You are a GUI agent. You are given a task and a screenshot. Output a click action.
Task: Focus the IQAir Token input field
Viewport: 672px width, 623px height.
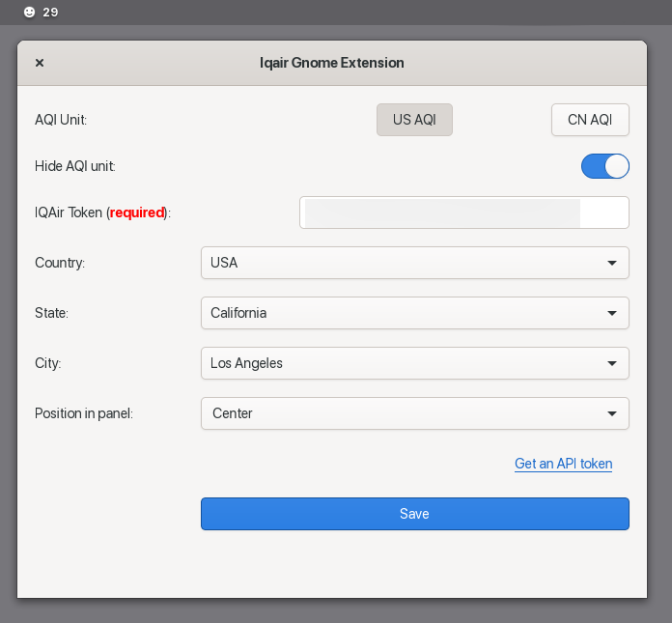464,212
